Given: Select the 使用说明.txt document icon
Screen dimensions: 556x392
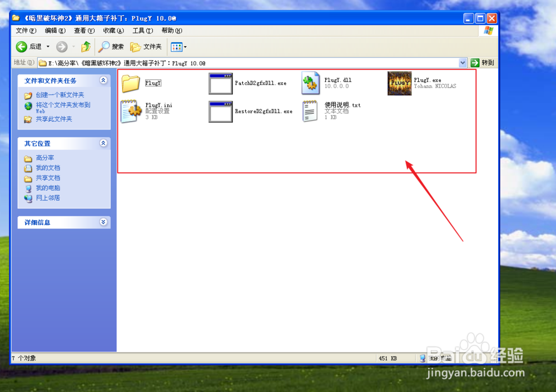Looking at the screenshot, I should 310,111.
